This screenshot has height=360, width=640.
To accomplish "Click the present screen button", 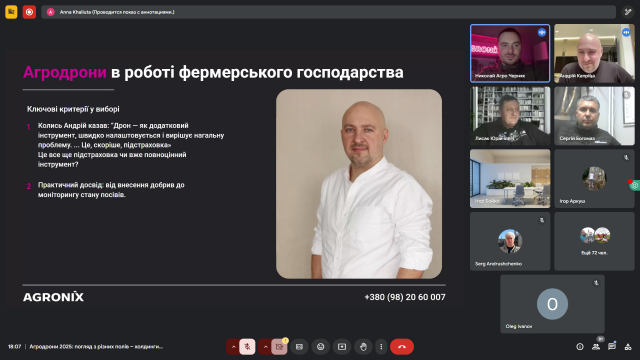I will (x=342, y=347).
